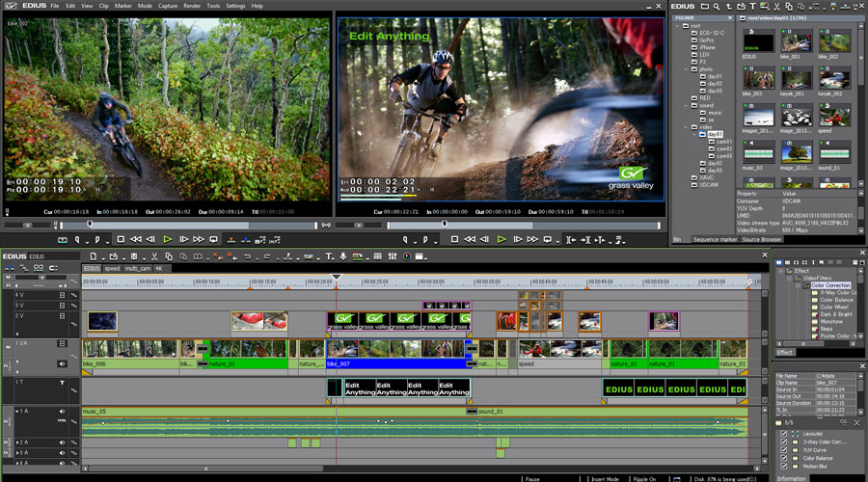The width and height of the screenshot is (868, 482).
Task: Click the Stop button under recorder preview
Action: point(454,240)
